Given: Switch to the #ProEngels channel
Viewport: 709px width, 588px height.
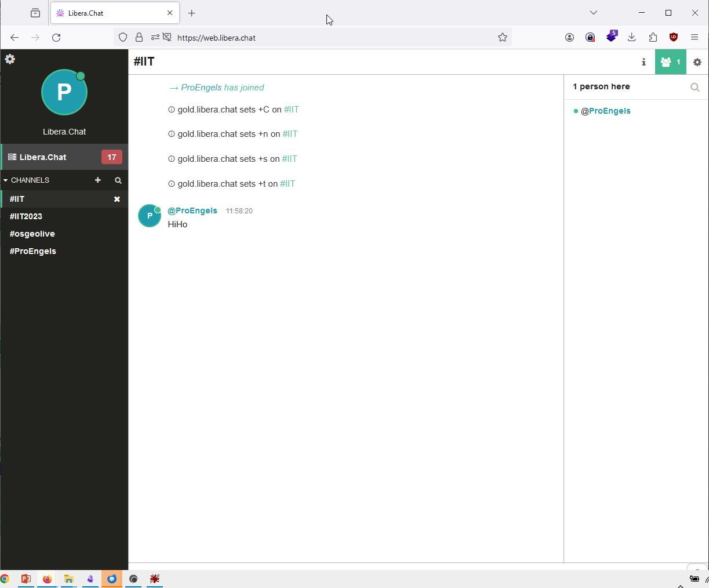Looking at the screenshot, I should (33, 251).
